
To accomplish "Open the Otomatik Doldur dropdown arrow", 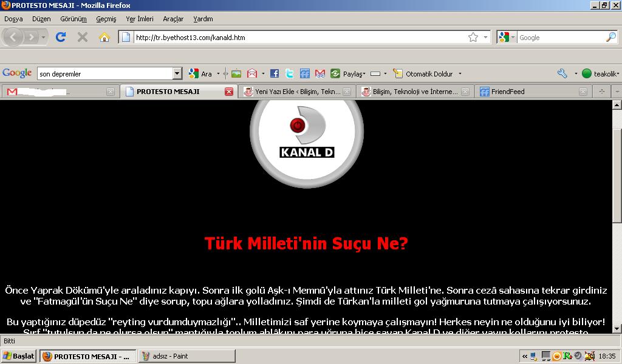I will 460,73.
